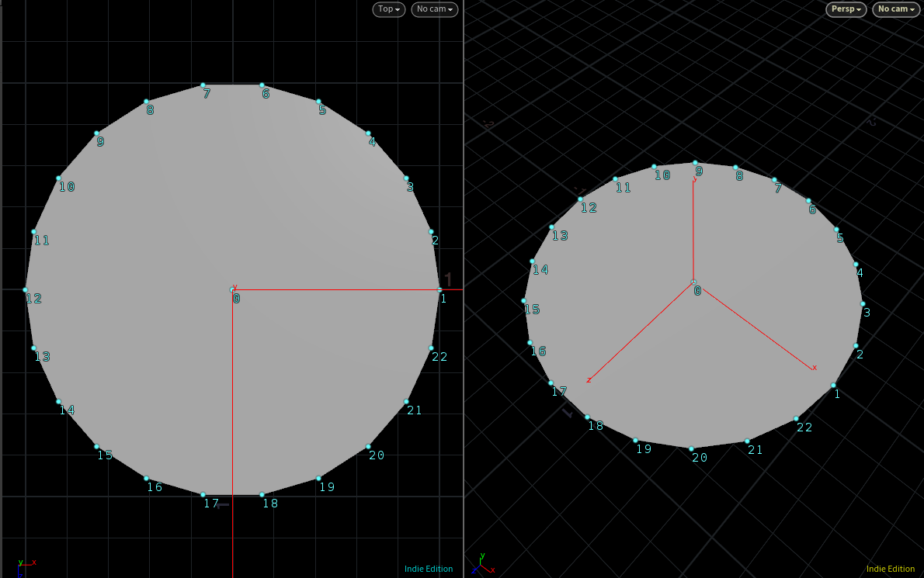The width and height of the screenshot is (924, 578).
Task: Select point 6 in Persp viewport
Action: coord(808,201)
